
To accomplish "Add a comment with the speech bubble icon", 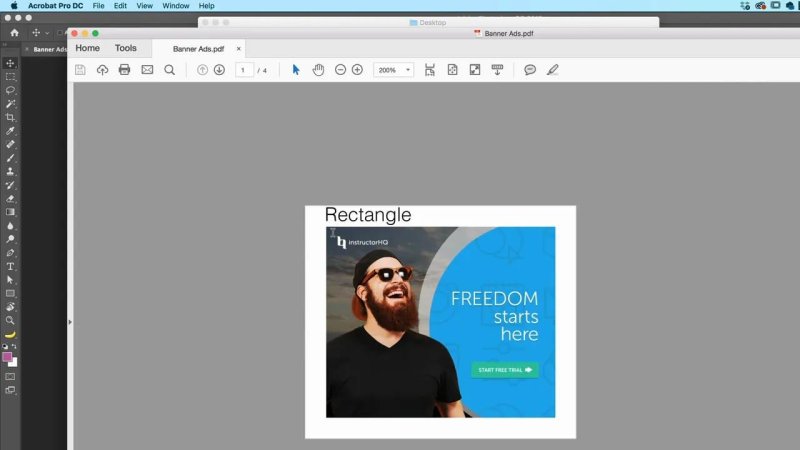I will pos(530,70).
